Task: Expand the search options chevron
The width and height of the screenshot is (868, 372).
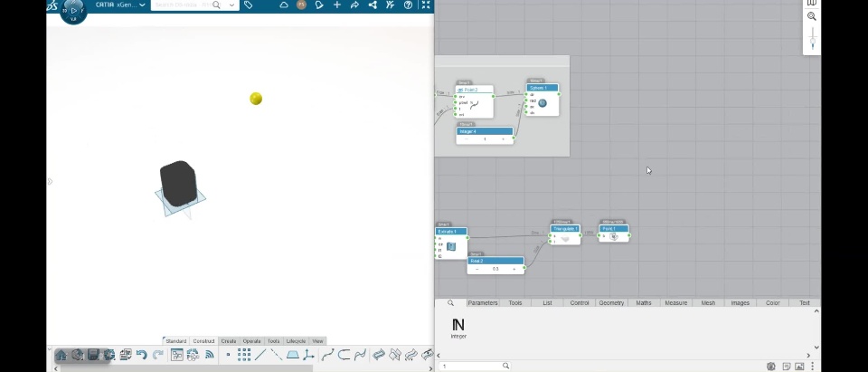Action: tap(232, 5)
